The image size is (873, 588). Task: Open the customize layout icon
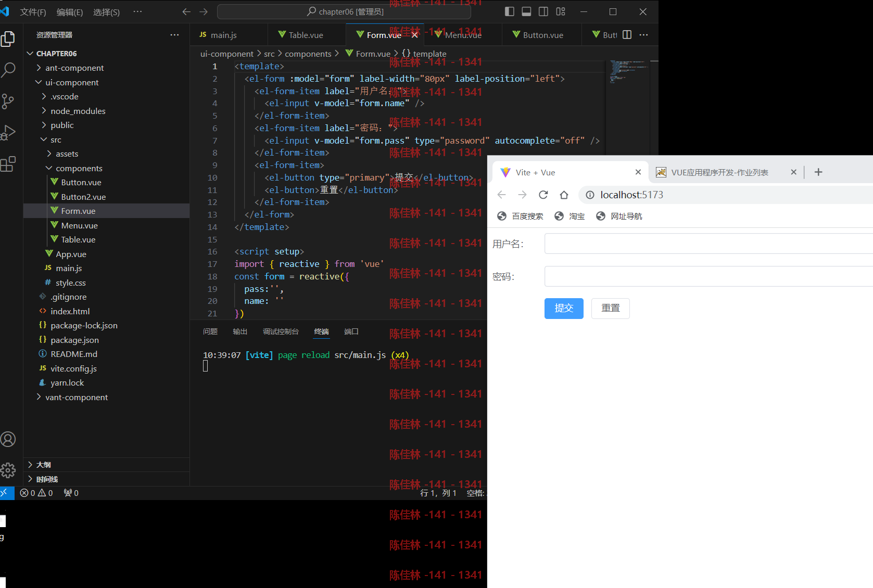click(x=561, y=11)
